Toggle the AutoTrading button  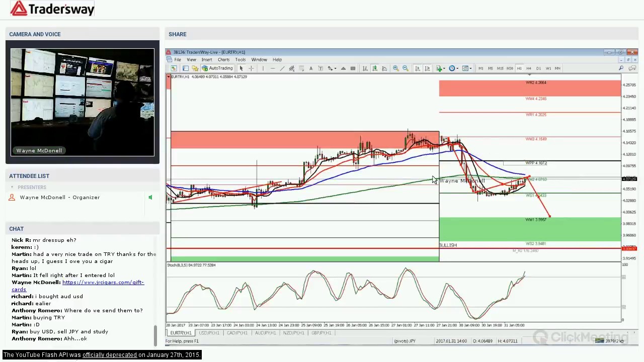coord(217,68)
